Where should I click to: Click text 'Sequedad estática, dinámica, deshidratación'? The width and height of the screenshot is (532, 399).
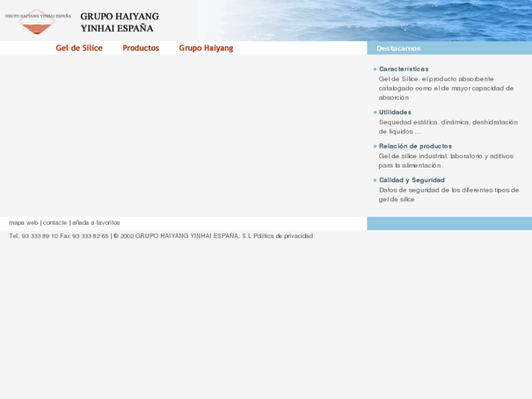[448, 122]
